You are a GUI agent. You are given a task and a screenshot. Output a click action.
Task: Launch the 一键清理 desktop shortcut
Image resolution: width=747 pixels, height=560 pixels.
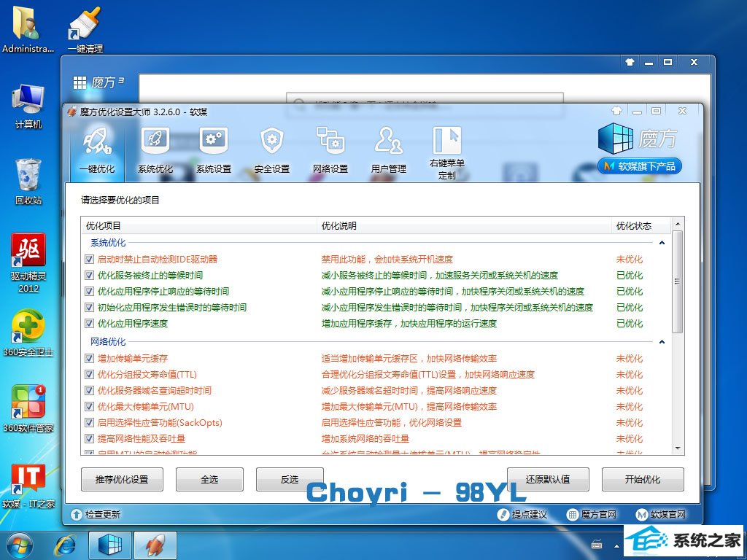click(x=85, y=29)
